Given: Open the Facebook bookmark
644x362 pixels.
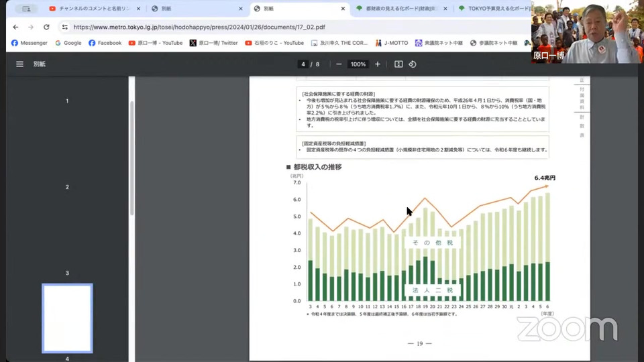Looking at the screenshot, I should point(105,43).
